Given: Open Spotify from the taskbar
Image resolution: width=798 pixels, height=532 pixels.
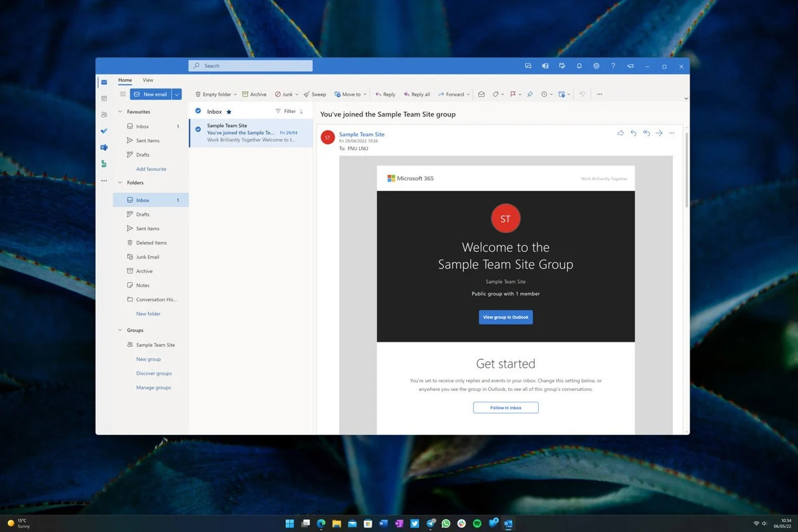Looking at the screenshot, I should pos(477,523).
